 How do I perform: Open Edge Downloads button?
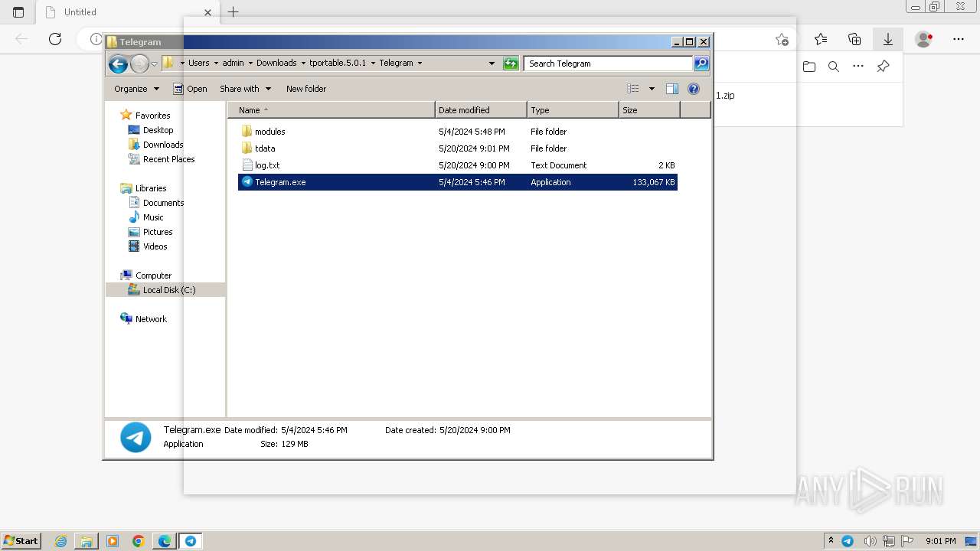888,39
